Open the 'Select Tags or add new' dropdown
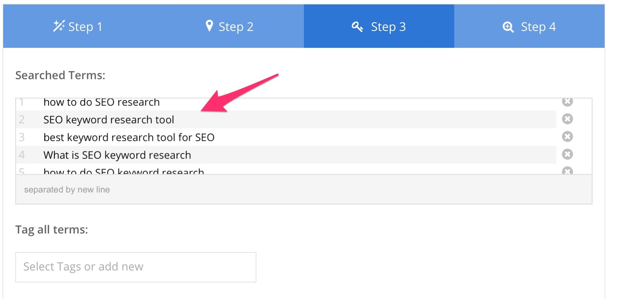Screen dimensions: 644x299 pyautogui.click(x=136, y=267)
